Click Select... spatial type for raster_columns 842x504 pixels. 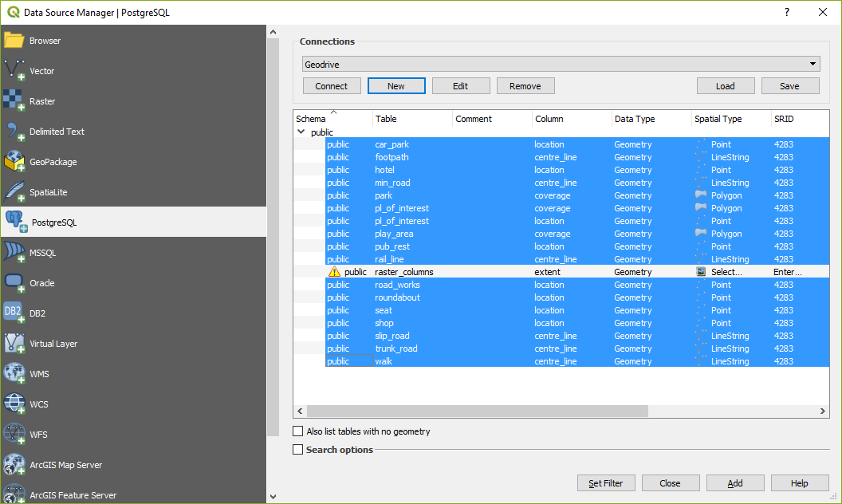[x=726, y=272]
